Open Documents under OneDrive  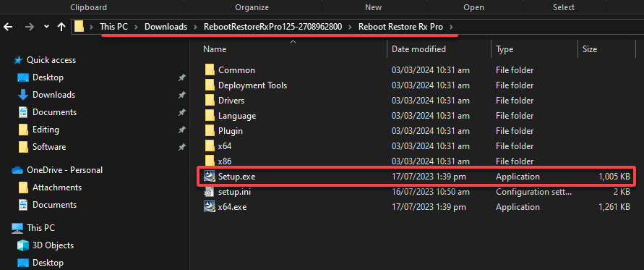55,205
